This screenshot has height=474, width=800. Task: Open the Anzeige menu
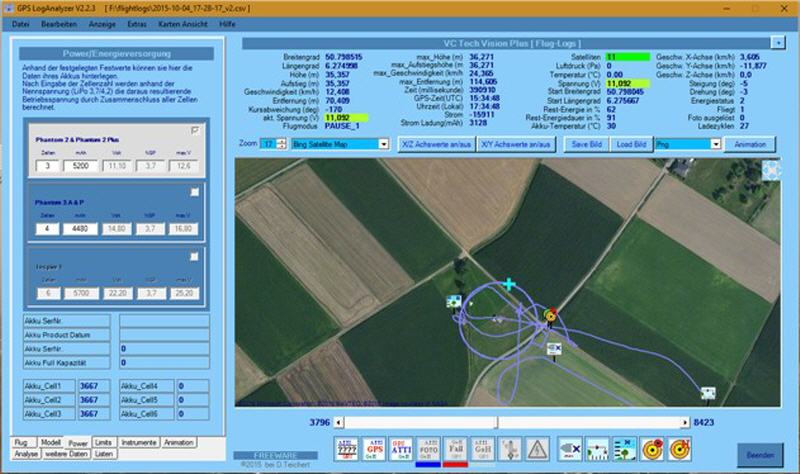[102, 24]
